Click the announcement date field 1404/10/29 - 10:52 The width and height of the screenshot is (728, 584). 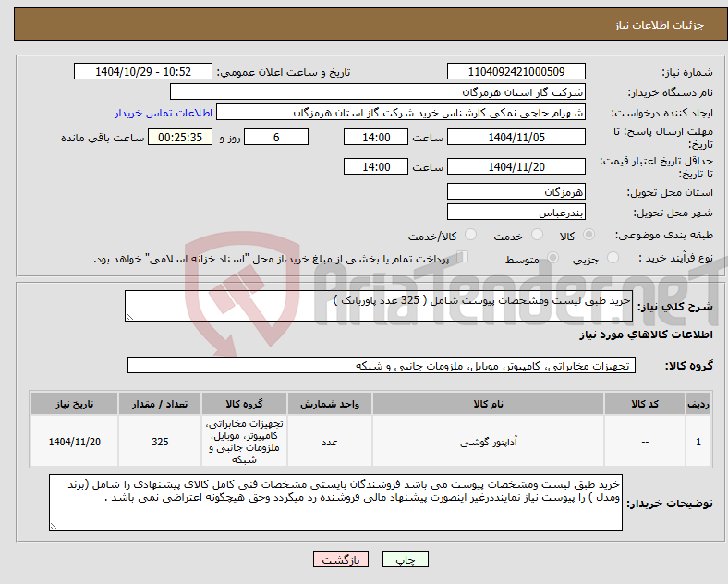143,71
